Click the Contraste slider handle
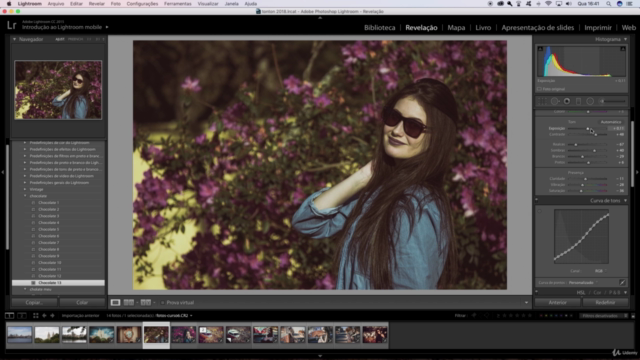 click(596, 134)
